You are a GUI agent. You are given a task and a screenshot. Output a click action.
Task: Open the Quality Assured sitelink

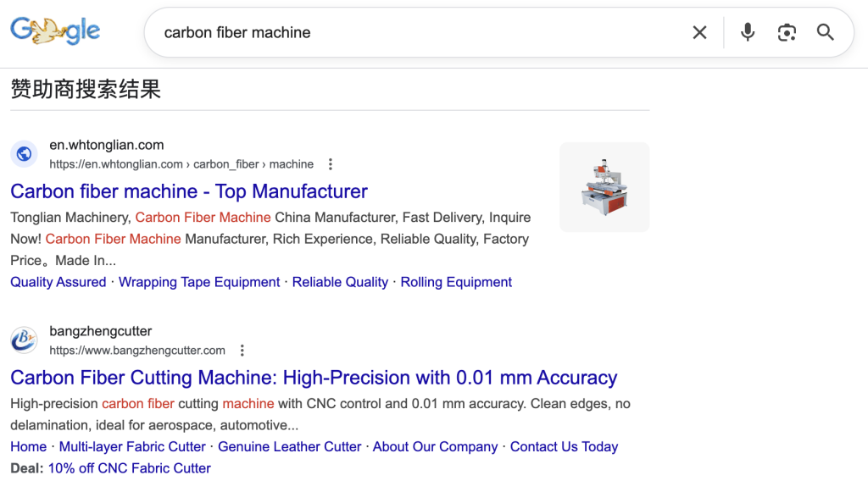tap(58, 282)
